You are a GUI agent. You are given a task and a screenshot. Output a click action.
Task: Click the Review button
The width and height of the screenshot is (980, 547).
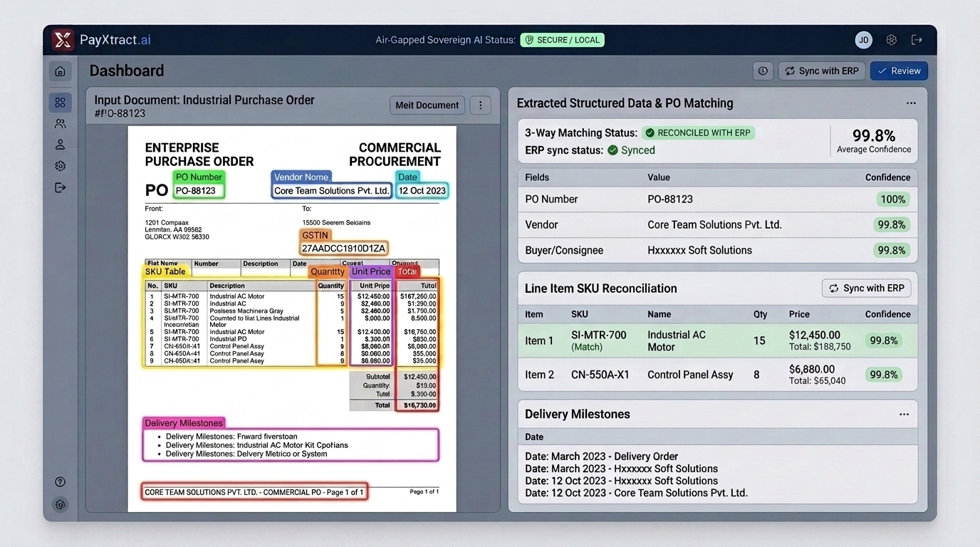(899, 71)
